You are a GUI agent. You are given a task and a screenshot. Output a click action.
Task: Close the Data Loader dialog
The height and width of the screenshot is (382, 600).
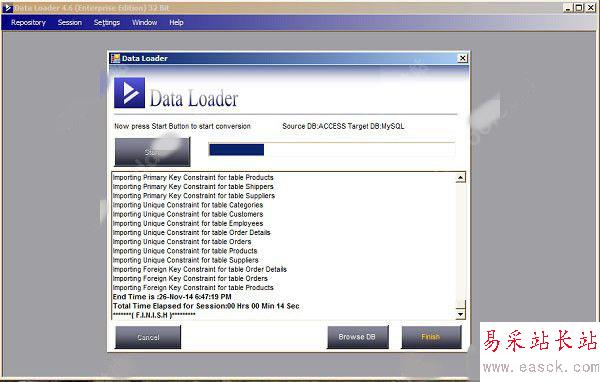463,58
